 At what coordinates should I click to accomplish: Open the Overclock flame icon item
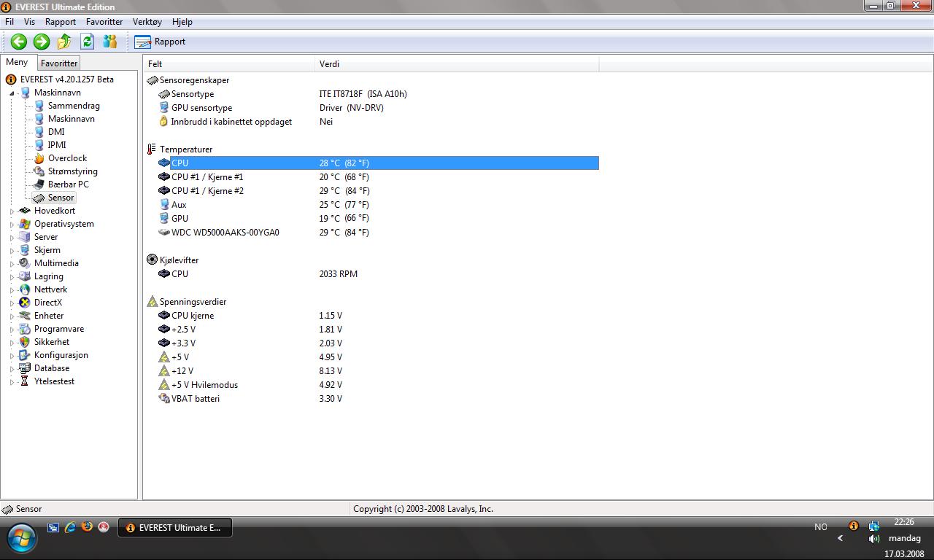point(39,158)
